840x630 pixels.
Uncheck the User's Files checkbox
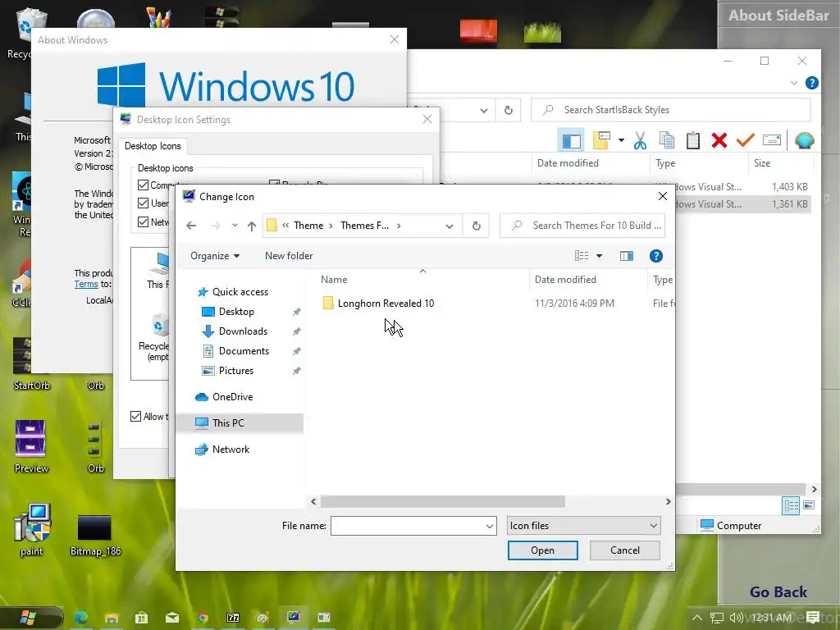pos(143,203)
